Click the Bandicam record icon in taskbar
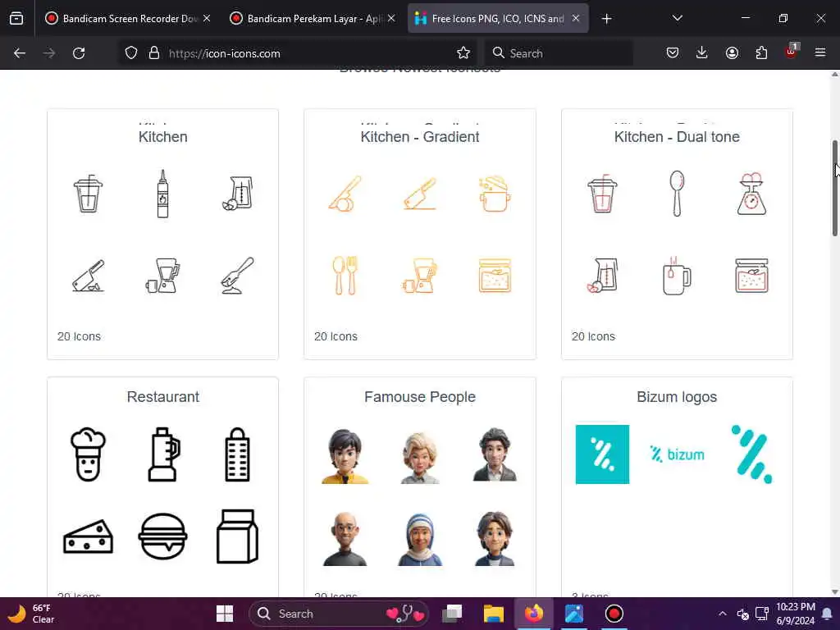This screenshot has height=630, width=840. pyautogui.click(x=614, y=614)
